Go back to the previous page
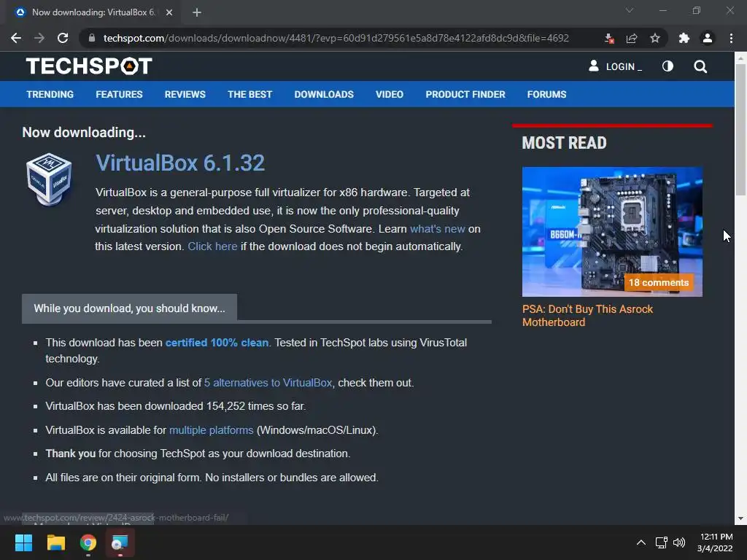The width and height of the screenshot is (747, 560). click(x=16, y=38)
